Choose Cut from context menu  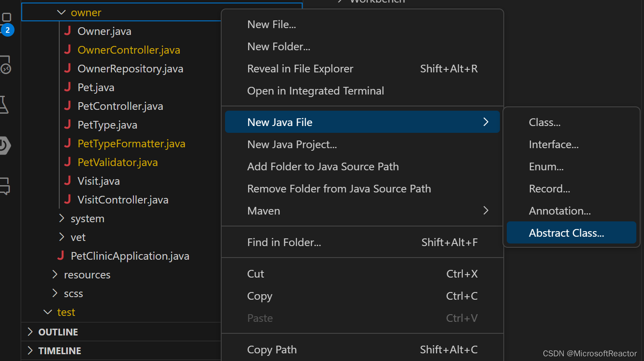pyautogui.click(x=362, y=274)
